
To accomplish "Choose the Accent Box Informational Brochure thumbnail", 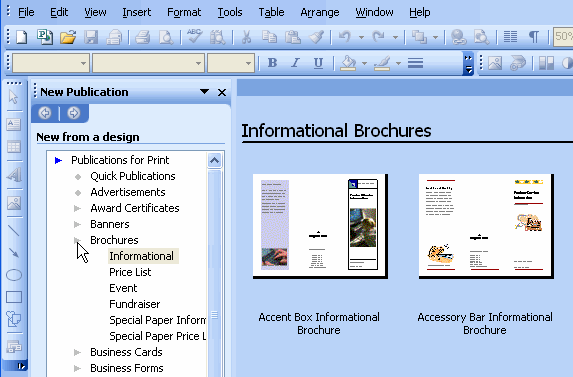I will (320, 226).
